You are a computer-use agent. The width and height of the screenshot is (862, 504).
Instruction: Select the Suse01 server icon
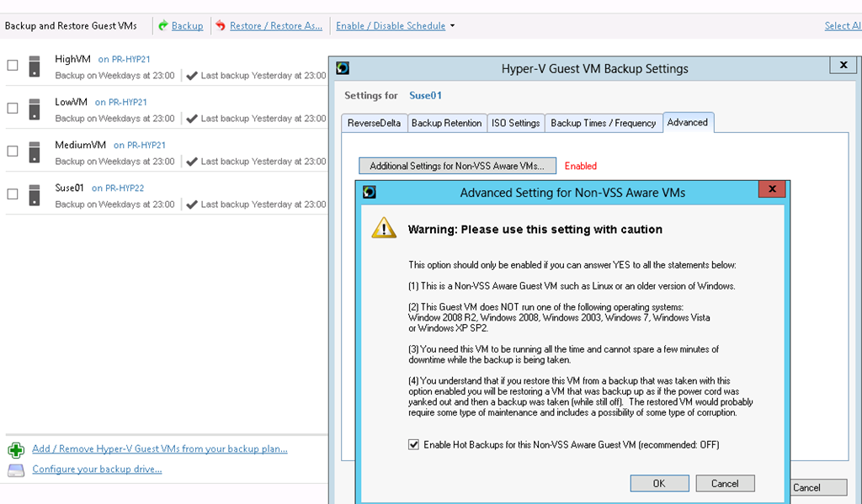tap(34, 194)
